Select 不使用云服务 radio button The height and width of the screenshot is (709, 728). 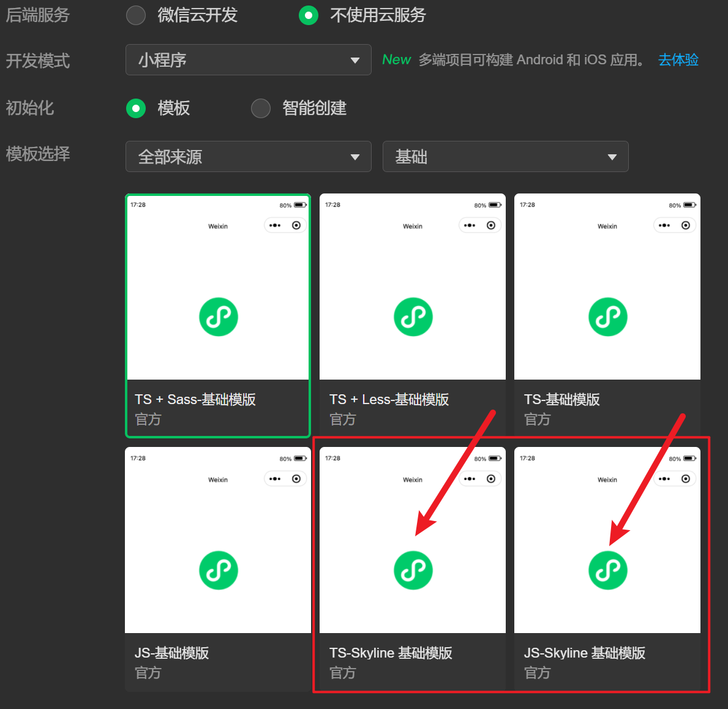pyautogui.click(x=309, y=15)
